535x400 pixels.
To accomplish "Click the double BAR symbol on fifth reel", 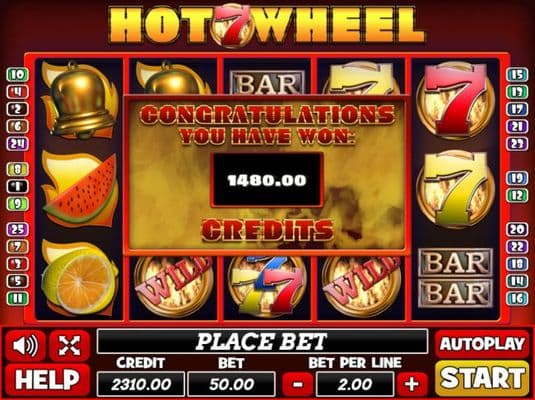I will 456,277.
